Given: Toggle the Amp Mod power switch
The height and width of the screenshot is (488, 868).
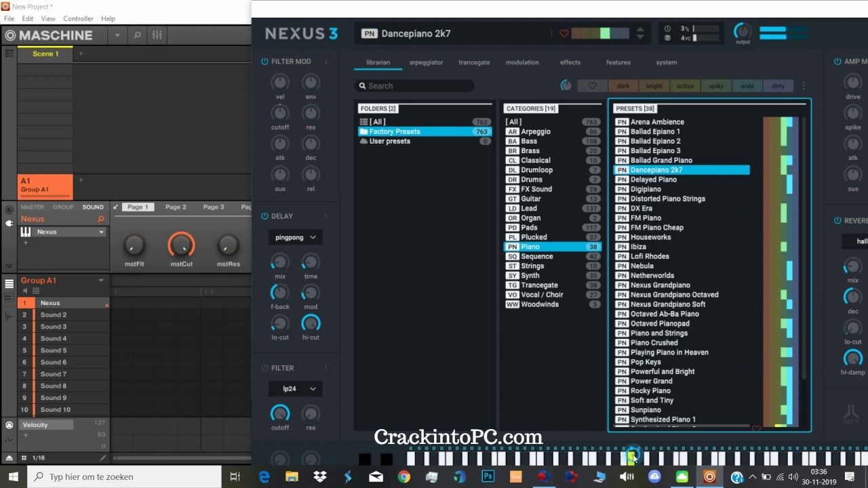Looking at the screenshot, I should [837, 62].
